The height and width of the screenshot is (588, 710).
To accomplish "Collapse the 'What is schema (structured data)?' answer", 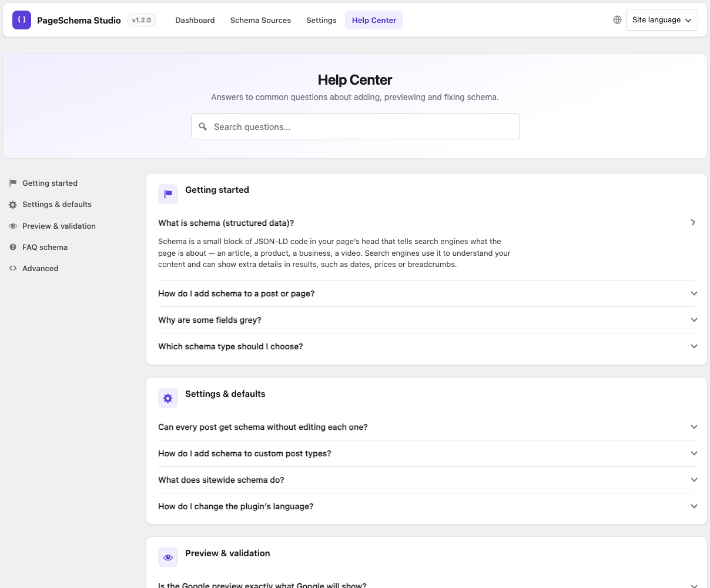I will [427, 223].
